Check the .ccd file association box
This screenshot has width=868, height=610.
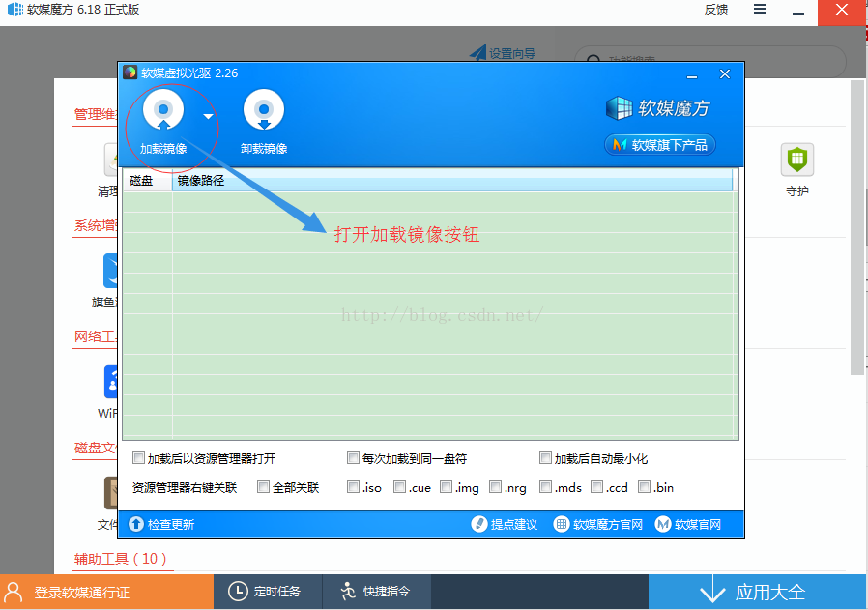coord(596,487)
